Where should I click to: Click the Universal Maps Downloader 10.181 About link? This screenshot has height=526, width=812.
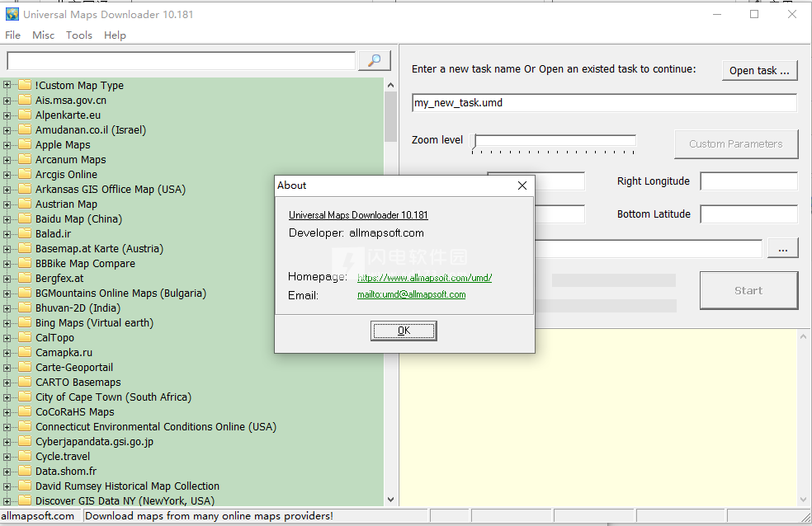(358, 214)
